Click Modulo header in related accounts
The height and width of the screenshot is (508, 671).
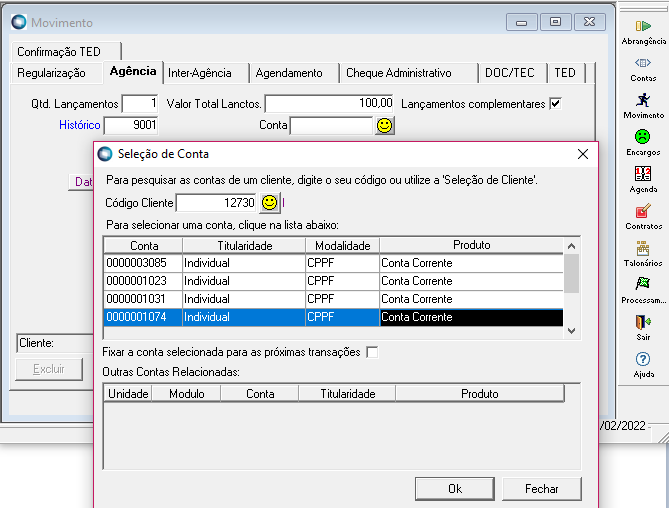(x=187, y=394)
